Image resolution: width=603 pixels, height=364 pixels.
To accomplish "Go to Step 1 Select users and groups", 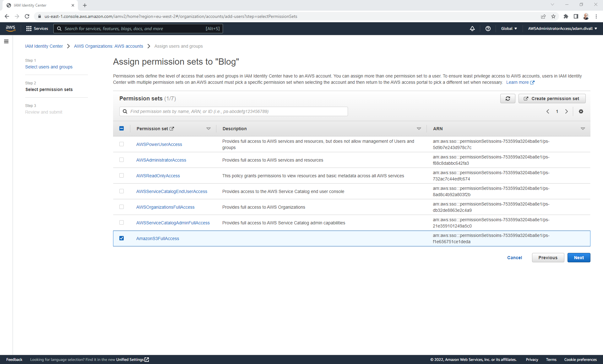I will coord(49,67).
